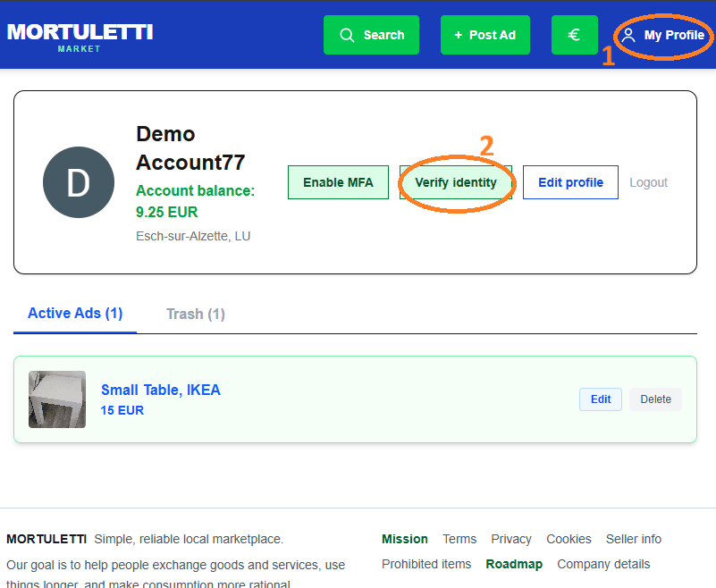The image size is (716, 588).
Task: Open the Mission footer link
Action: point(405,539)
